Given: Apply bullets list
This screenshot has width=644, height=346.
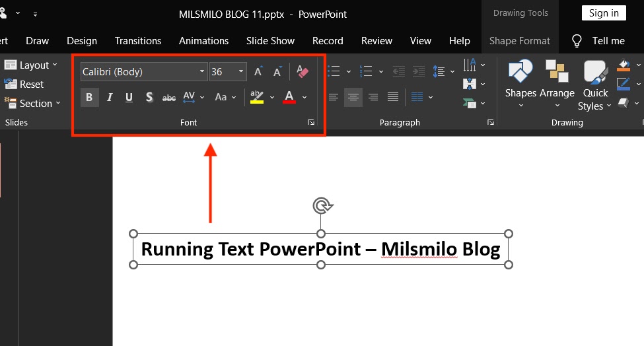Looking at the screenshot, I should [x=334, y=71].
